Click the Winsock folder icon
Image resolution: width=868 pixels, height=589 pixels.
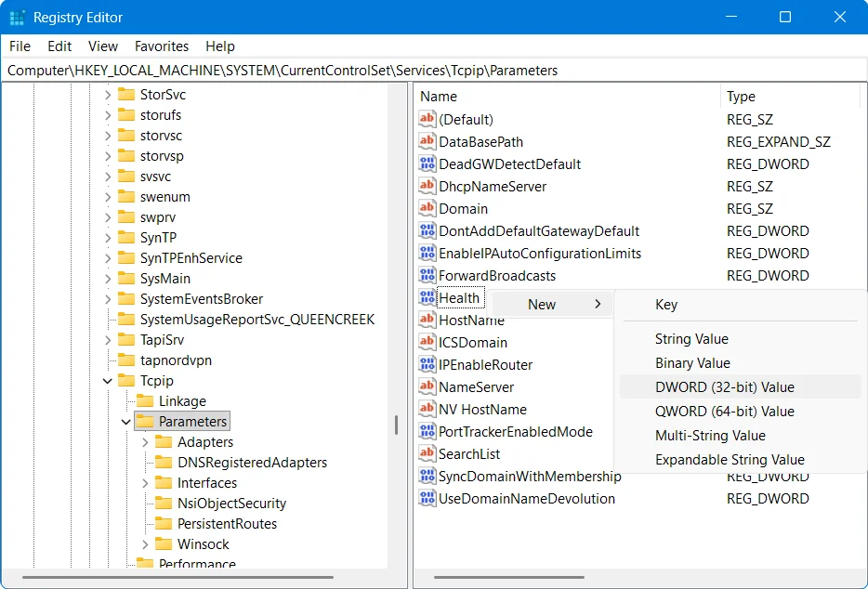(x=164, y=543)
